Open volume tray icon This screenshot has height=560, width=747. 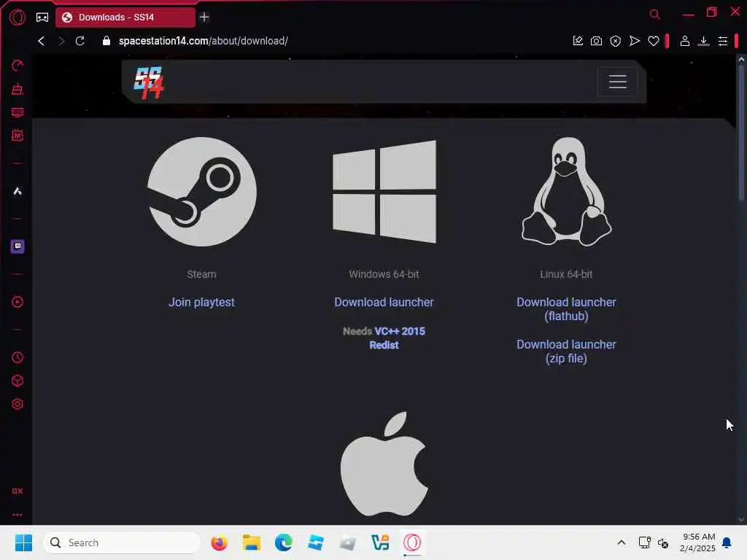point(663,542)
